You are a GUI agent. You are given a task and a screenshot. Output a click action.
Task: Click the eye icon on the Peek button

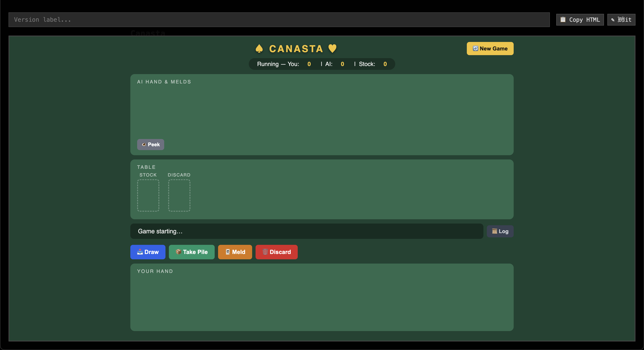144,144
